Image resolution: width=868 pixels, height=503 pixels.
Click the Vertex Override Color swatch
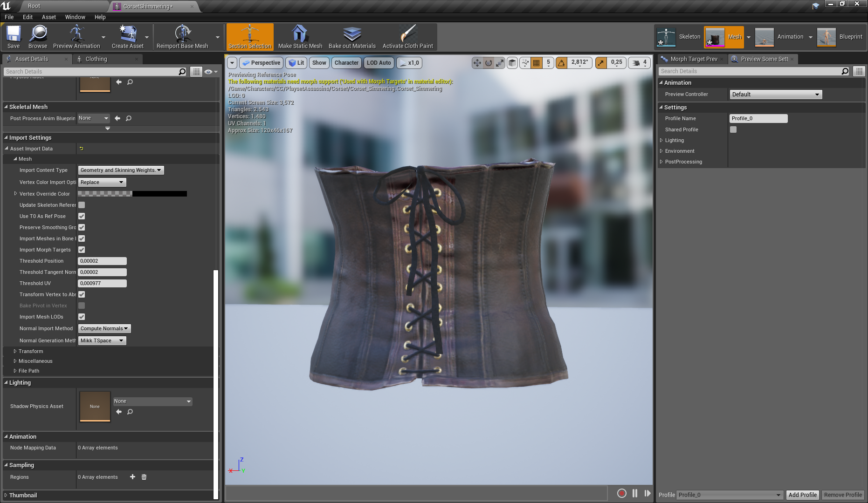point(132,194)
